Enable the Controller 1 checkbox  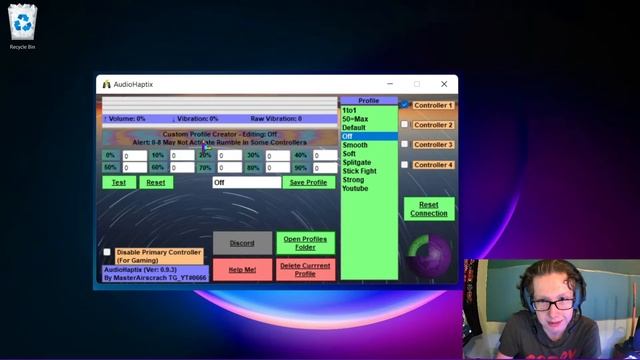404,105
